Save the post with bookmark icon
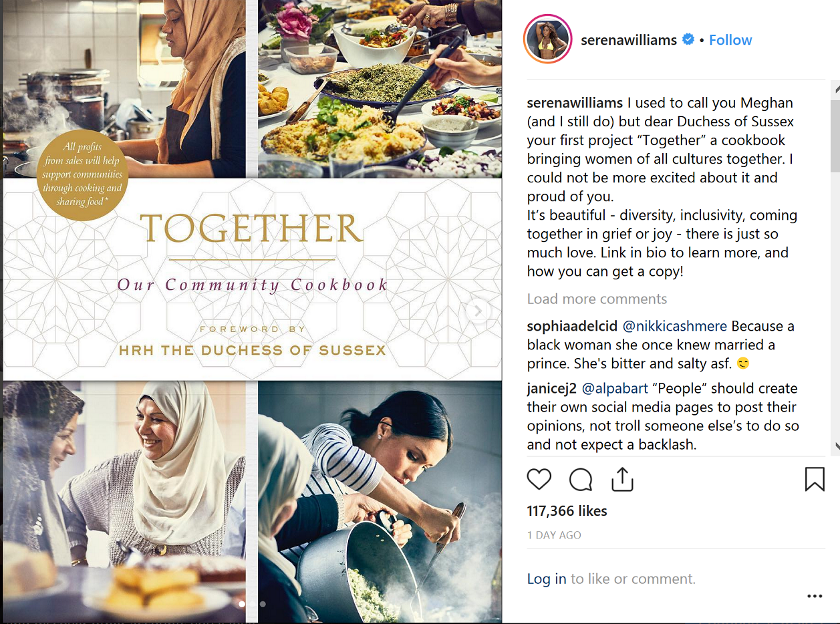Viewport: 840px width, 624px height. [815, 479]
